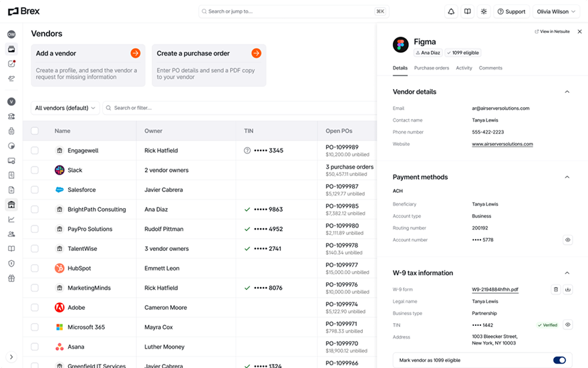Viewport: 588px width, 368px height.
Task: Click the question mark beside Engagewell TIN
Action: click(x=247, y=151)
